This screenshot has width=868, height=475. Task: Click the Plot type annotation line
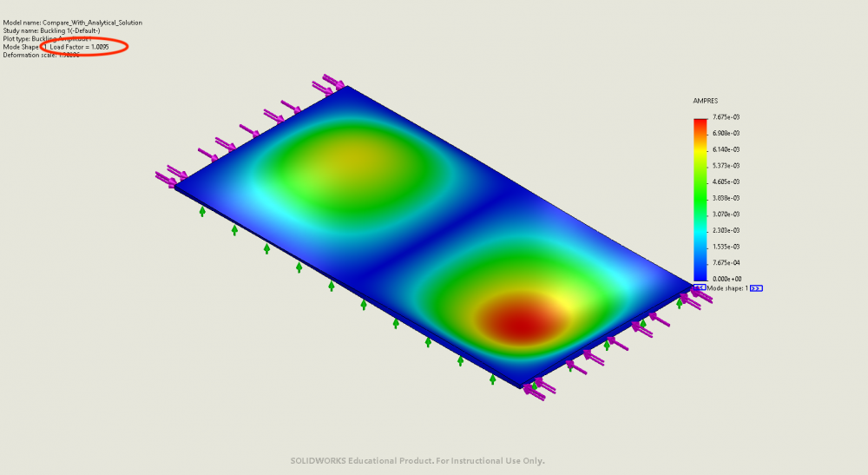(46, 38)
